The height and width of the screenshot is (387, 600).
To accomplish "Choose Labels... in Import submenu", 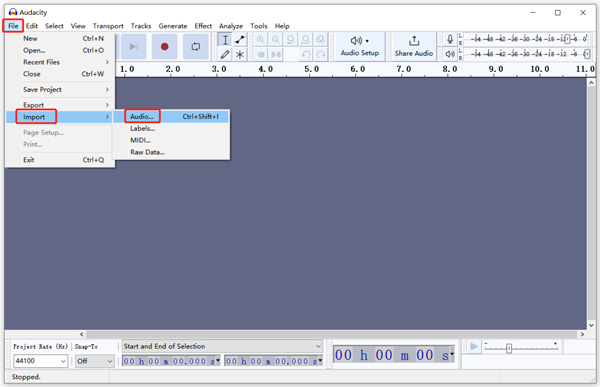I will point(171,129).
